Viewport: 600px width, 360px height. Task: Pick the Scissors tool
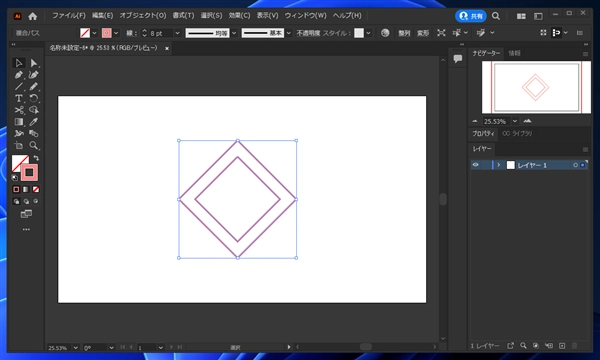pos(18,110)
